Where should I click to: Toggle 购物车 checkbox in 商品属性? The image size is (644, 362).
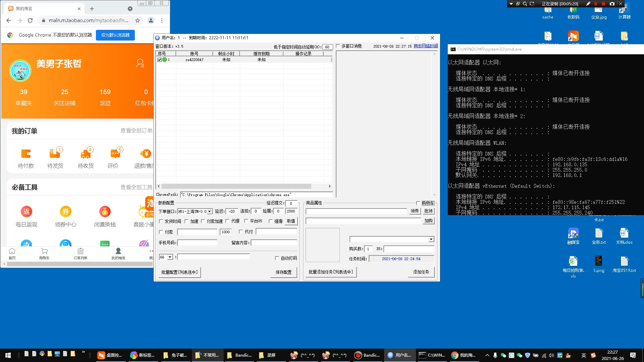tap(418, 203)
